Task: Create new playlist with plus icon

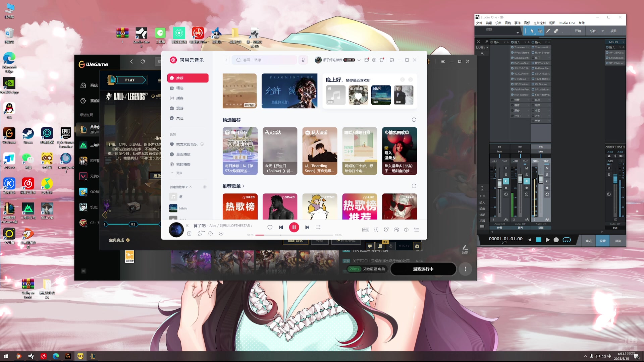Action: (x=205, y=187)
